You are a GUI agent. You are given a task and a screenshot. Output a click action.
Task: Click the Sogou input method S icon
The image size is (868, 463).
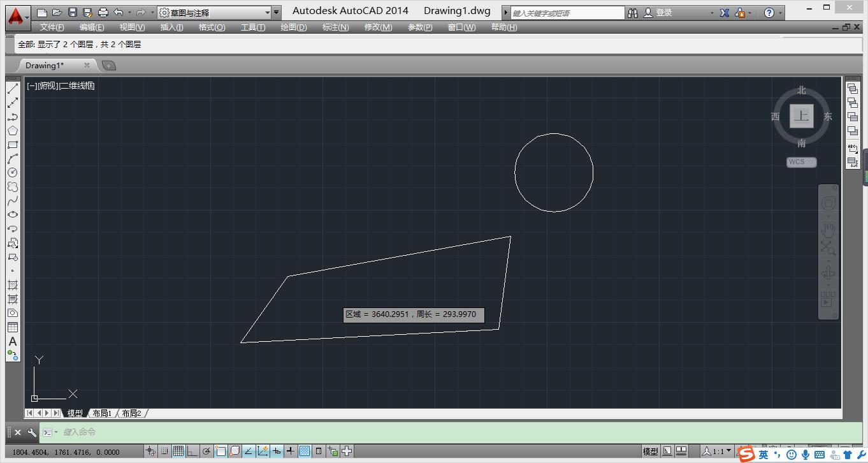click(746, 454)
